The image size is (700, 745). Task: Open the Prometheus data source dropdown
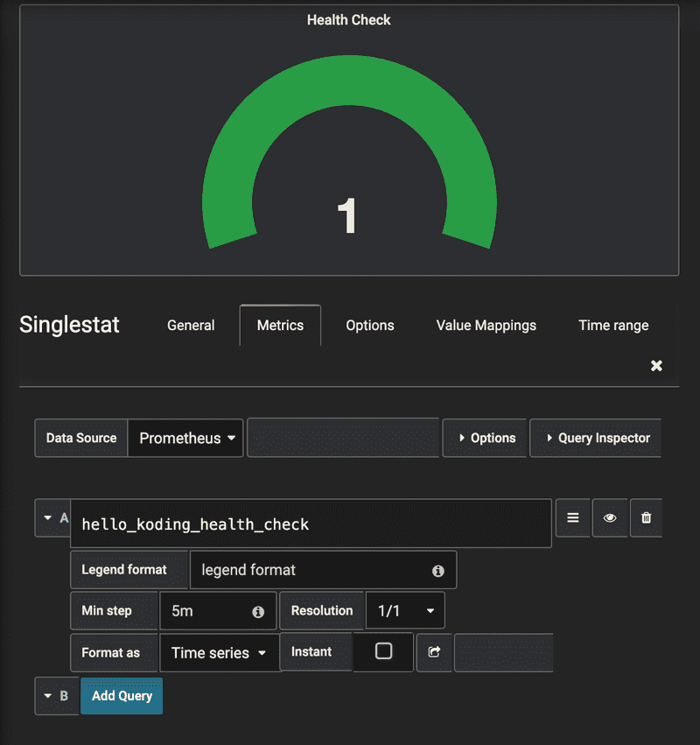(185, 438)
